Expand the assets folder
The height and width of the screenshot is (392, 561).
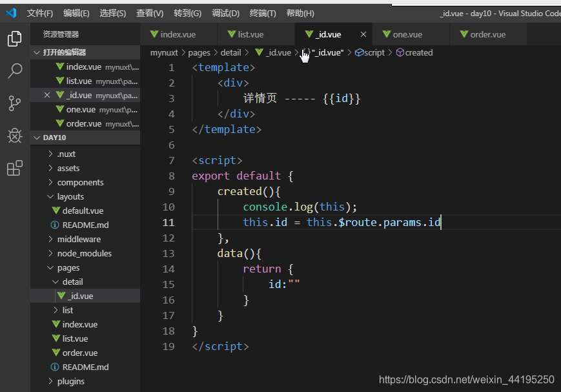(85, 168)
